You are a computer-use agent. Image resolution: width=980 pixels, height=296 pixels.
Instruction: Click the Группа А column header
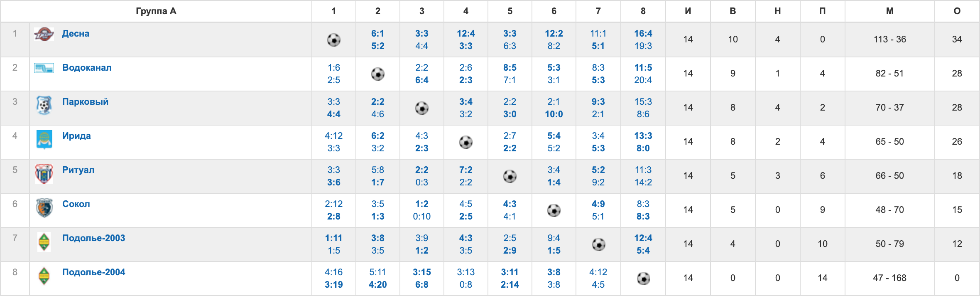point(156,11)
